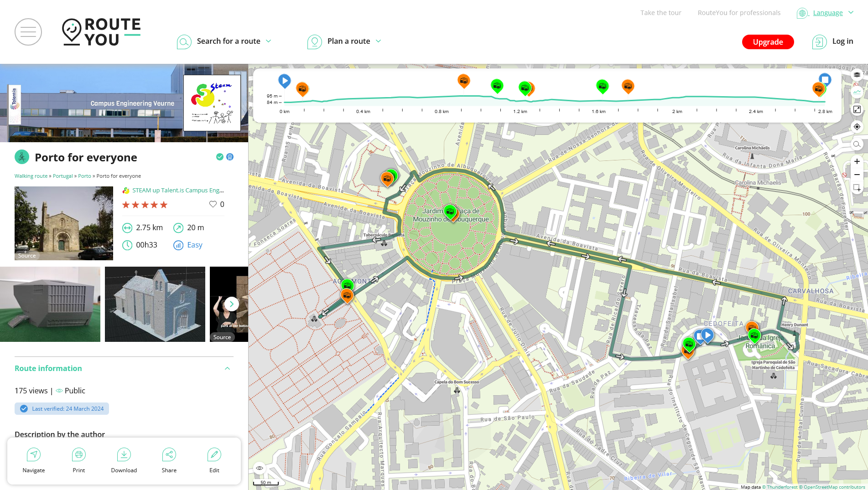Image resolution: width=868 pixels, height=490 pixels.
Task: Open the Language dropdown
Action: tap(827, 13)
